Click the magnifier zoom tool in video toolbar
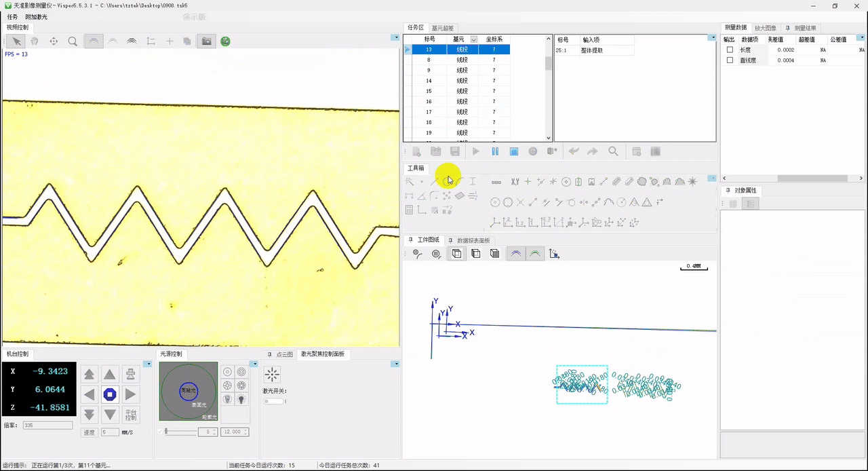The width and height of the screenshot is (868, 471). pyautogui.click(x=73, y=41)
